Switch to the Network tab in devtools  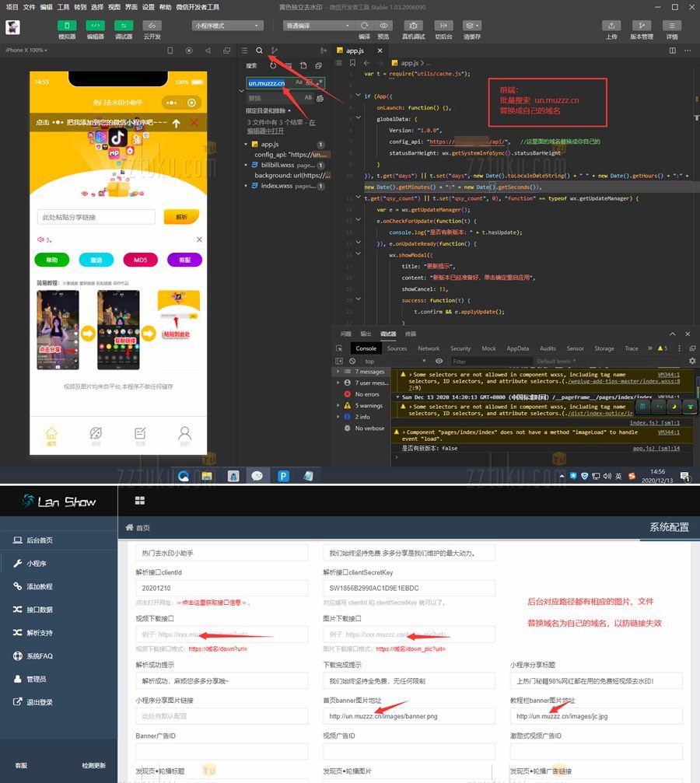(x=429, y=348)
